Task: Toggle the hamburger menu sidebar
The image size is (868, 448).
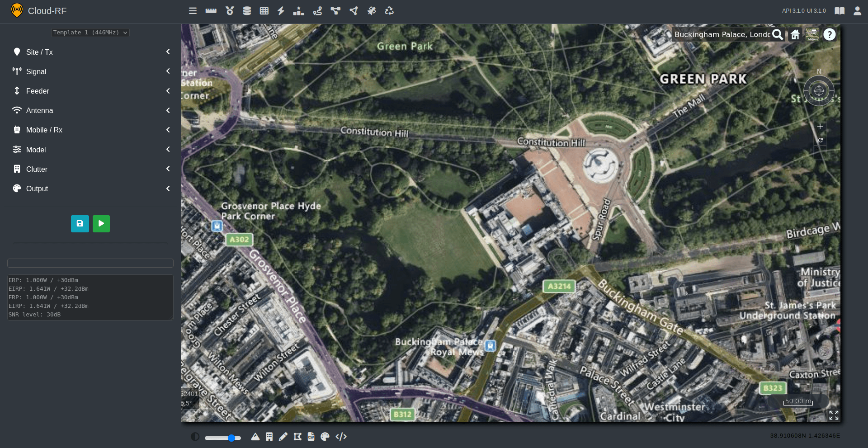Action: tap(193, 11)
